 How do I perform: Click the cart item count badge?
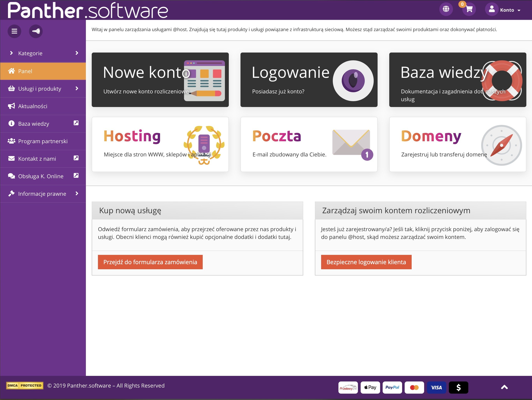(462, 4)
